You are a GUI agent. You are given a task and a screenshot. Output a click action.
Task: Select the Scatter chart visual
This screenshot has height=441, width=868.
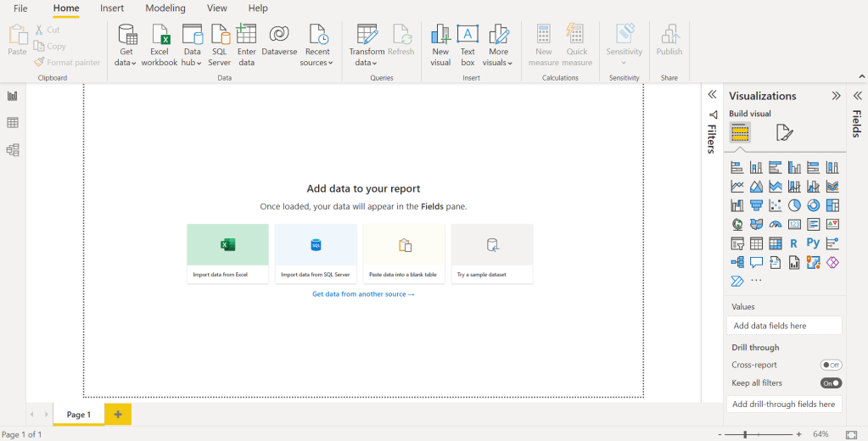click(775, 205)
